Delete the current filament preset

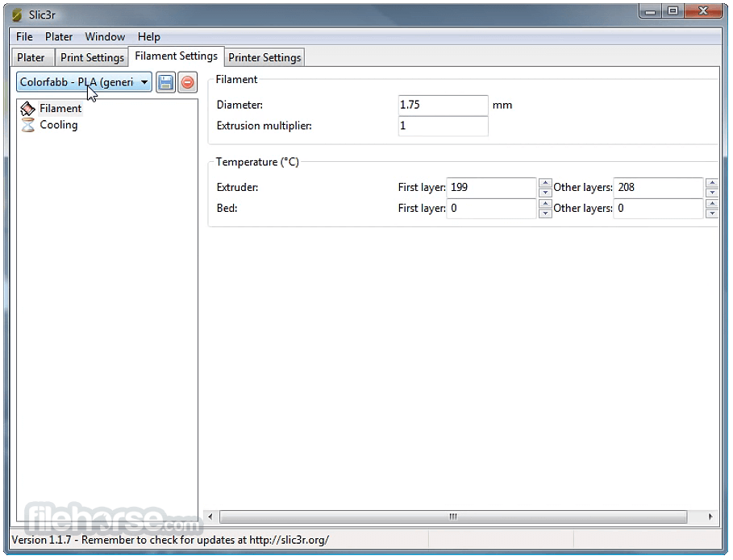click(187, 83)
